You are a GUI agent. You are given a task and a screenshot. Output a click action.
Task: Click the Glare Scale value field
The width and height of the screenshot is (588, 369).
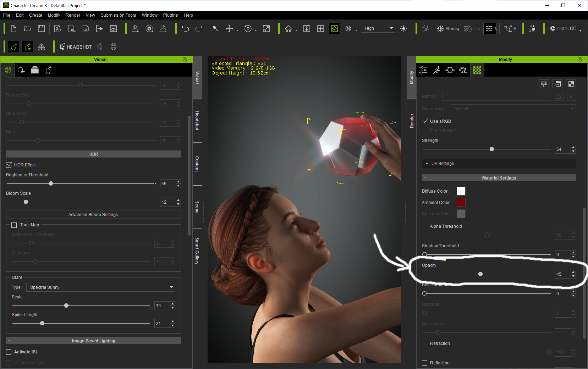click(162, 306)
